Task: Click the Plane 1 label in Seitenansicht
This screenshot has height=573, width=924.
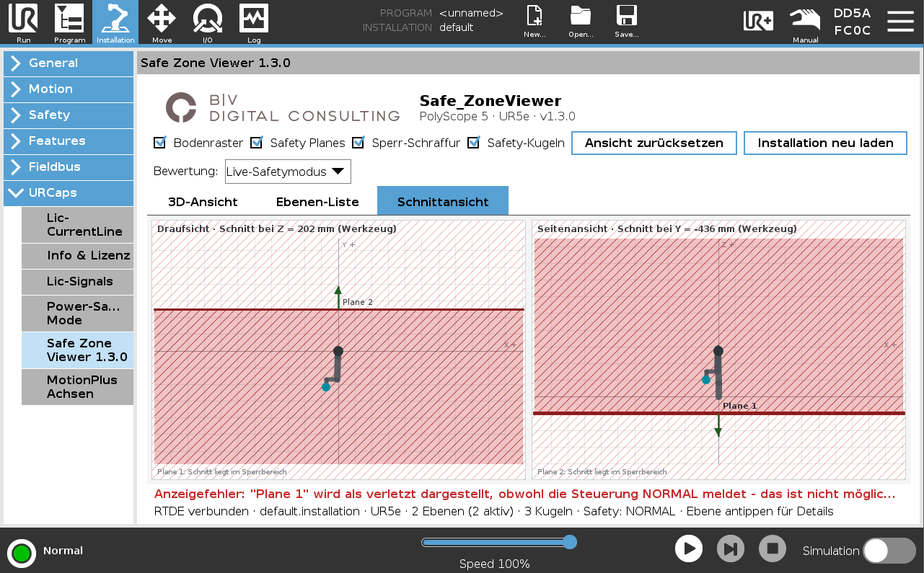Action: [x=740, y=406]
